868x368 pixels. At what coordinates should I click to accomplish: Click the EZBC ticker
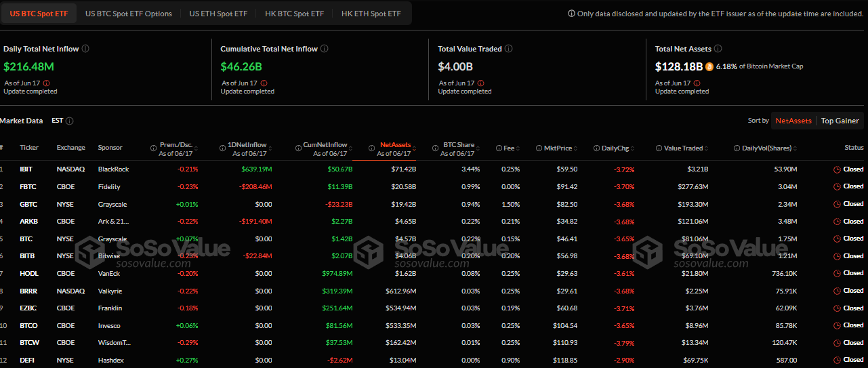pyautogui.click(x=28, y=308)
